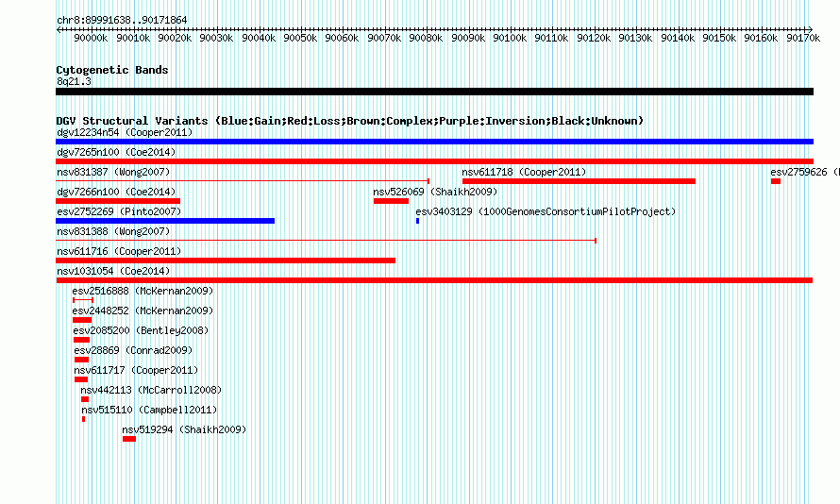Open the esv28869 (Conrad2009) label
The height and width of the screenshot is (504, 840).
(x=133, y=350)
